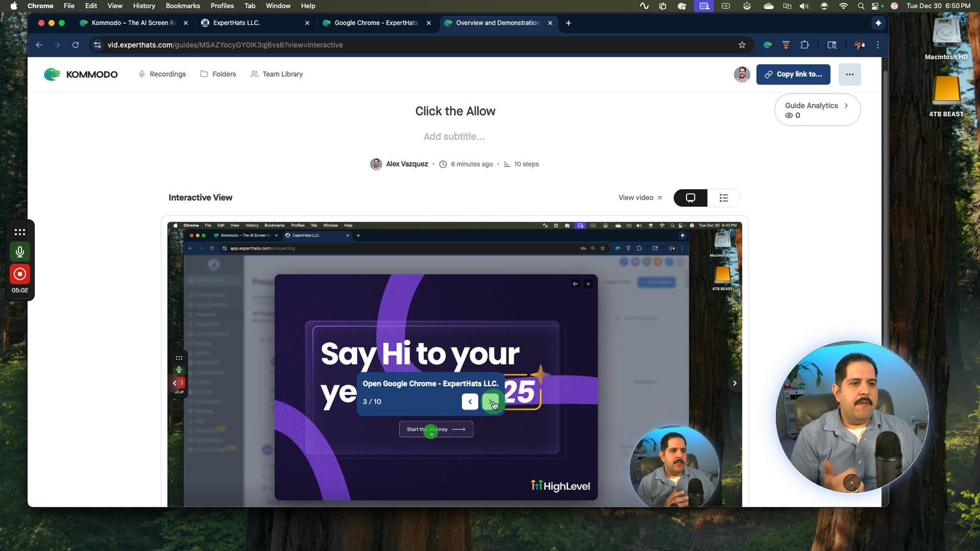Open the Folders page

[x=218, y=74]
